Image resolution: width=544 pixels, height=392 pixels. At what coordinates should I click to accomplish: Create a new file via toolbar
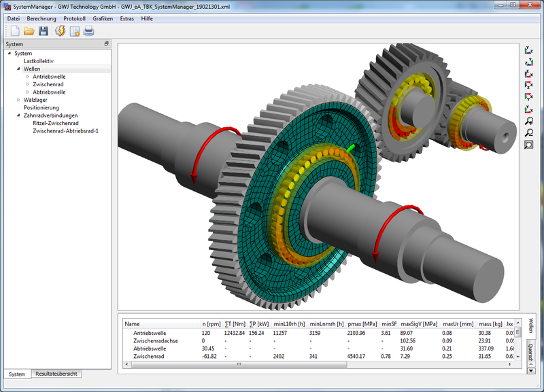(14, 31)
